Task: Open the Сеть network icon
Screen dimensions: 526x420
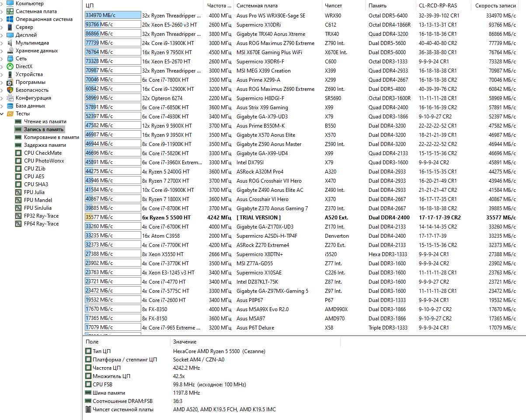Action: pyautogui.click(x=10, y=59)
